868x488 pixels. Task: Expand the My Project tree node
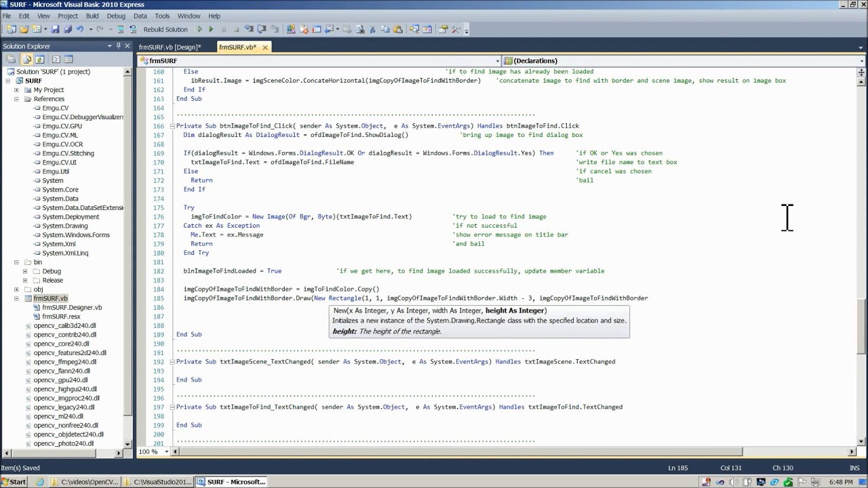coord(16,90)
